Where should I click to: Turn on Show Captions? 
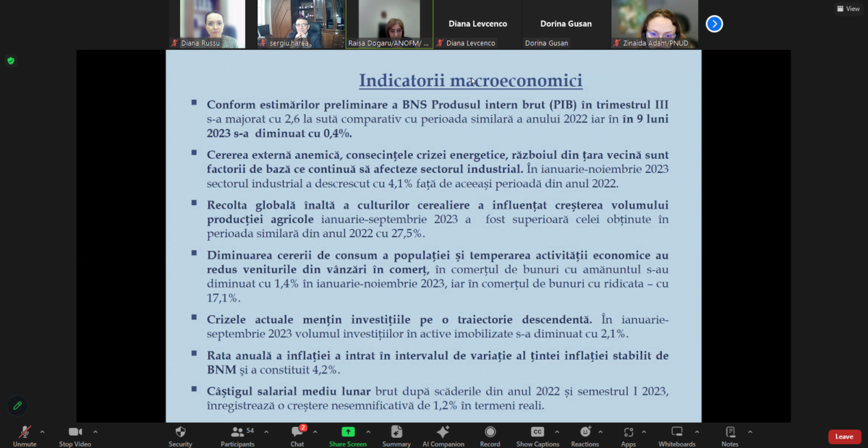click(x=537, y=436)
